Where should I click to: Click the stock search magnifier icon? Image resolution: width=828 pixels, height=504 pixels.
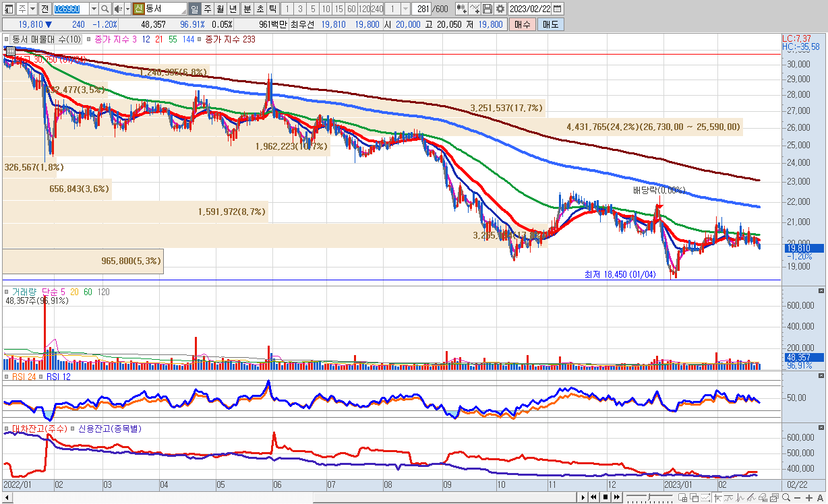coord(105,9)
